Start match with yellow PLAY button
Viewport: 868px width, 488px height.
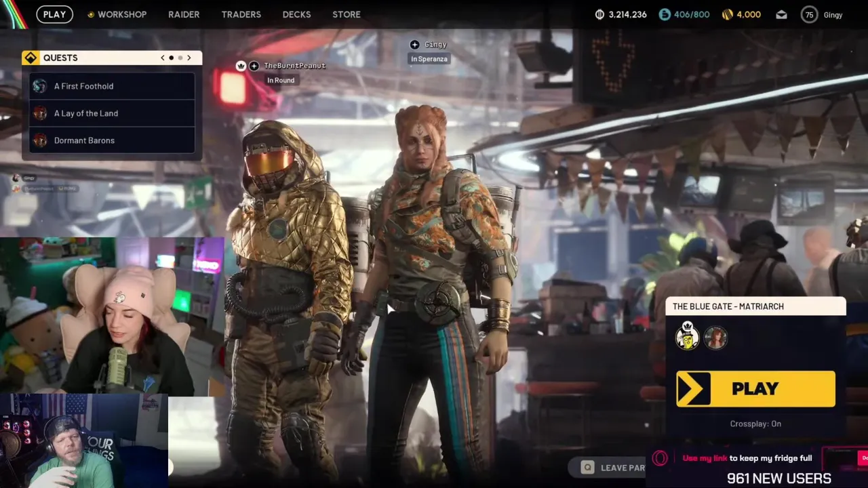coord(755,389)
